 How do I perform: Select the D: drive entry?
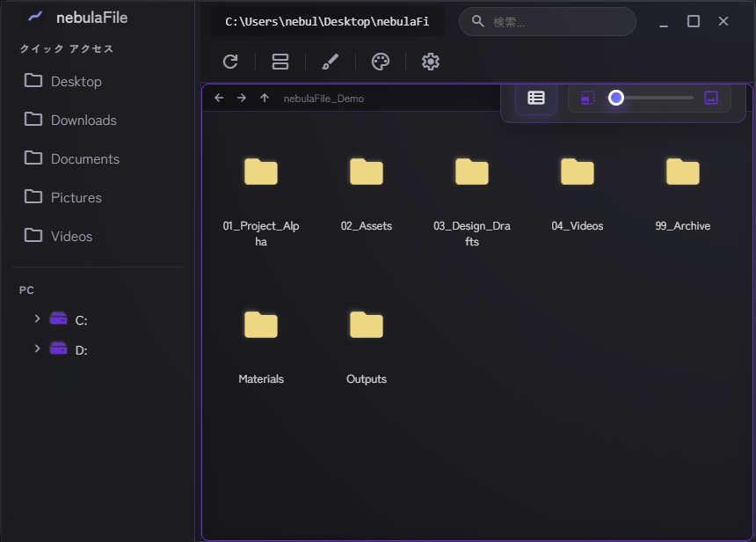coord(69,349)
